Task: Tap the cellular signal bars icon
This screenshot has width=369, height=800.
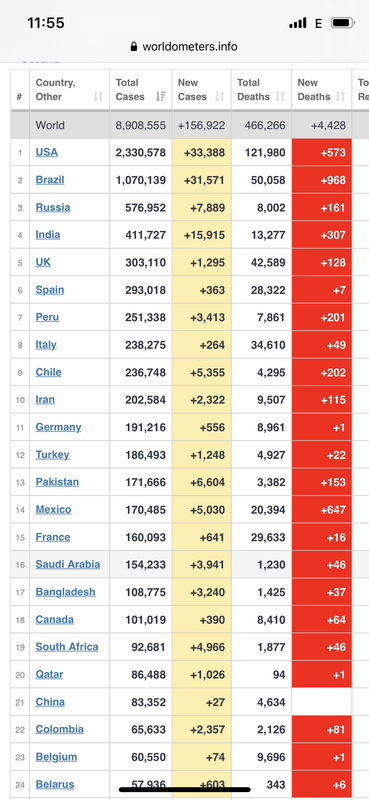Action: 298,23
